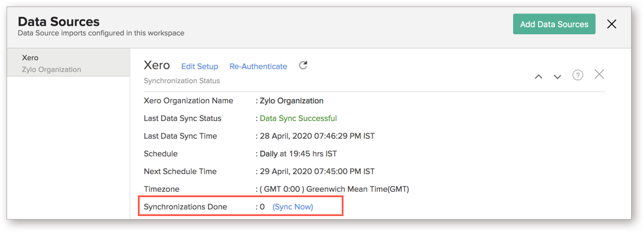Click the 'Next Schedule Time' label
This screenshot has width=644, height=232.
coord(180,172)
